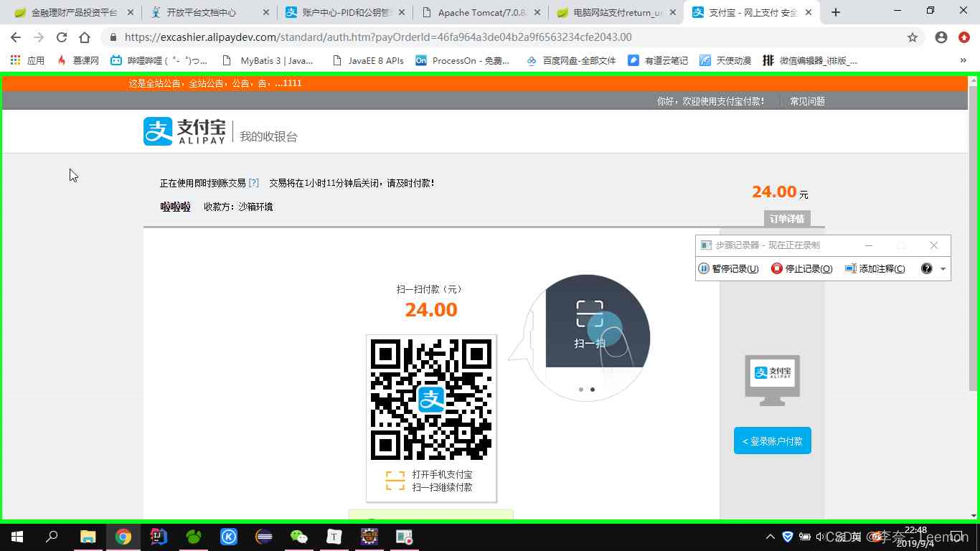Open the Chrome update menu icon
Image resolution: width=980 pixels, height=551 pixels.
coord(964,37)
